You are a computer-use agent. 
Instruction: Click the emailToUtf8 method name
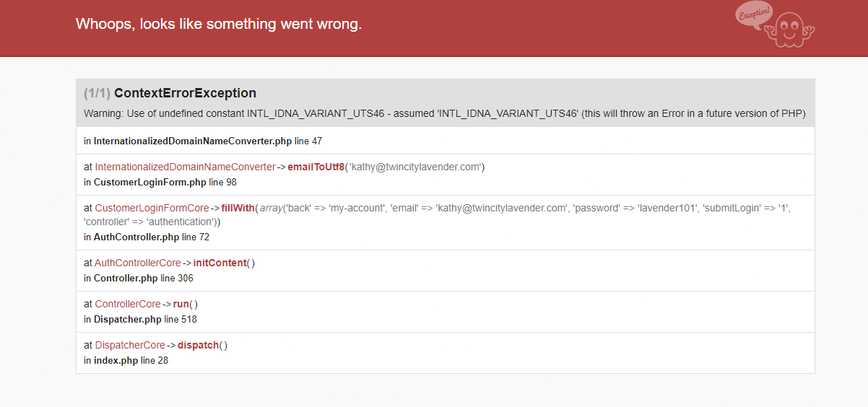point(316,167)
